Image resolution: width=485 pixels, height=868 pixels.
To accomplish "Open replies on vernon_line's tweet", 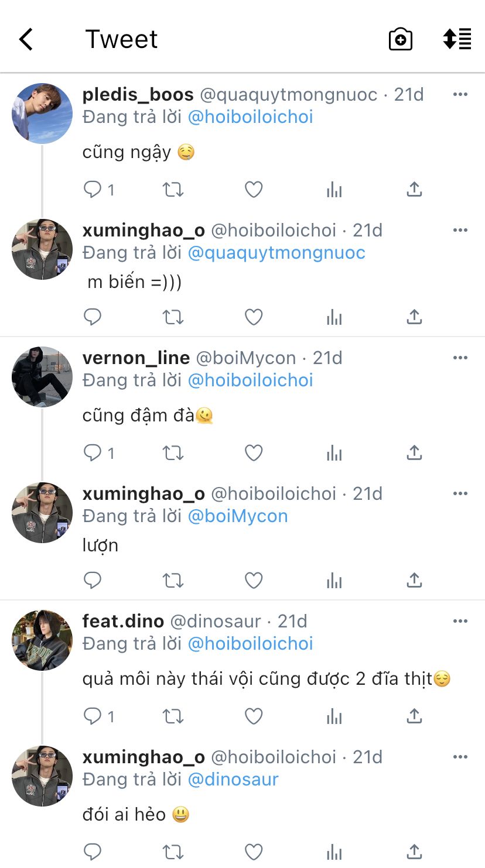I will coord(99,452).
